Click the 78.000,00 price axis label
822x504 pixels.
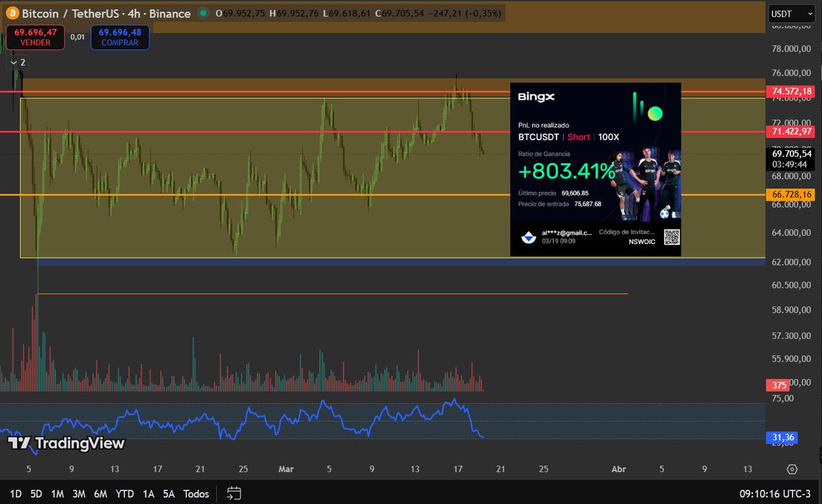pos(791,49)
